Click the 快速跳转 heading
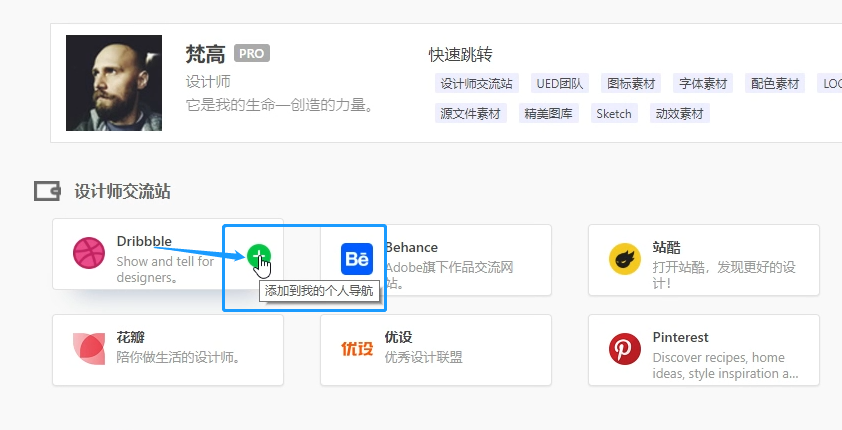Screen dimensions: 842x430 tap(460, 55)
